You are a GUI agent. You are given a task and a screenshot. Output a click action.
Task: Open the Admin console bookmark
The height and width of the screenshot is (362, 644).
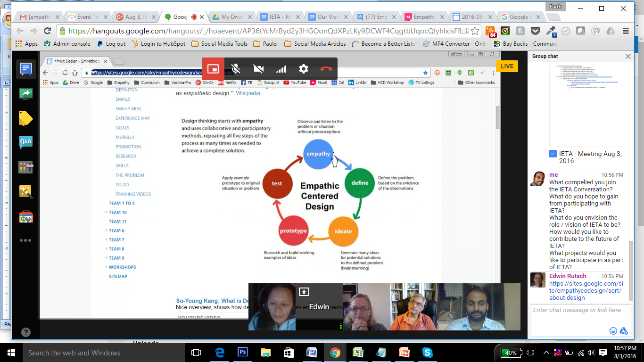(x=67, y=44)
